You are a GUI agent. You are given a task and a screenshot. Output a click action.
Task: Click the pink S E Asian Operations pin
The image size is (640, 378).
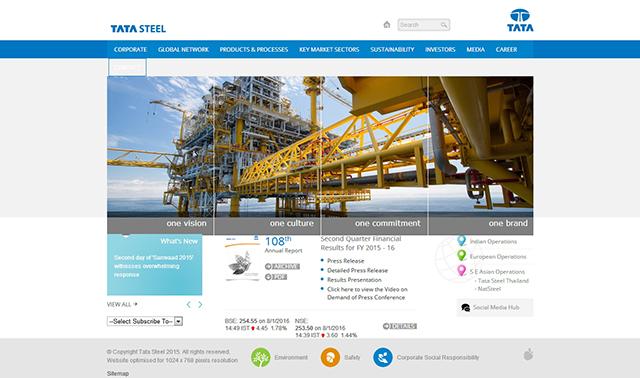point(461,271)
